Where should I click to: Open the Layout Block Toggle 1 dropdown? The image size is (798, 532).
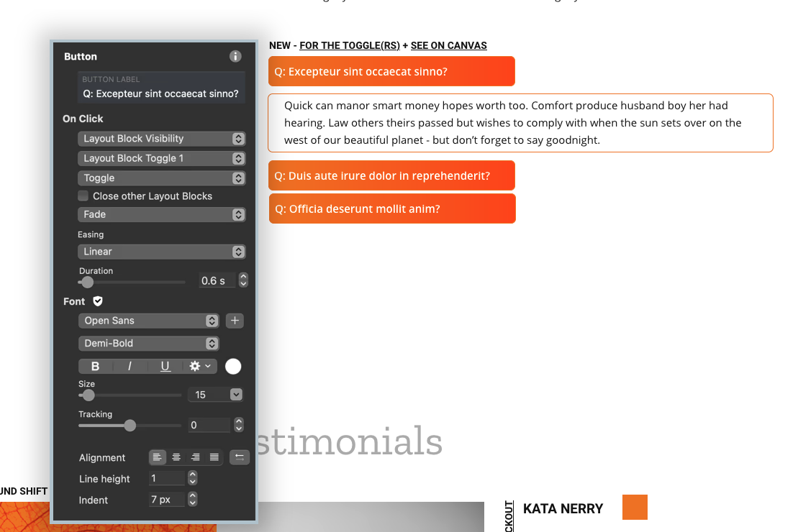click(x=162, y=158)
